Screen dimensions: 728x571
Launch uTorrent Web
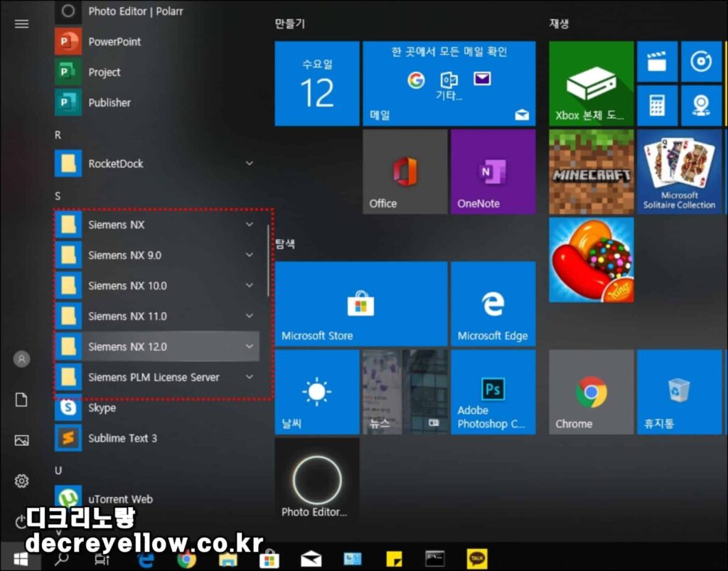156,499
